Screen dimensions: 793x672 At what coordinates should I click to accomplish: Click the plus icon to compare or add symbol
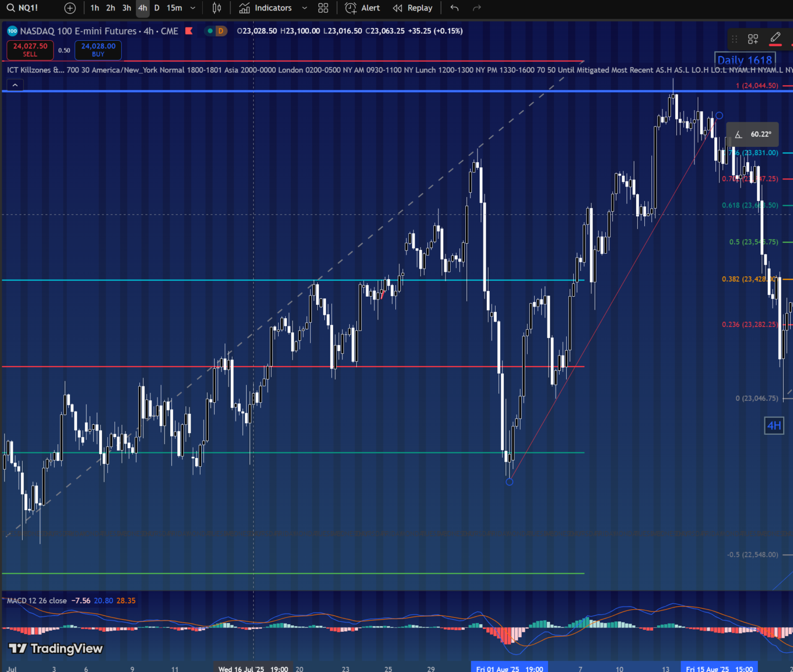click(x=70, y=8)
